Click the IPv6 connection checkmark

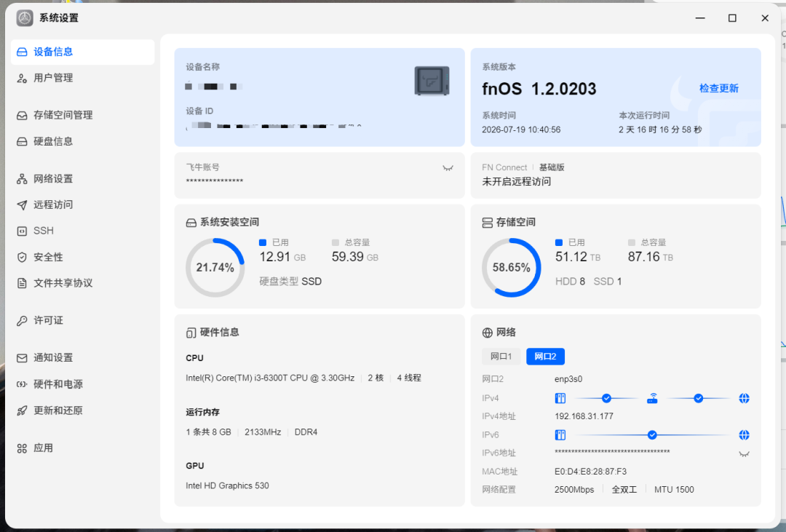tap(652, 435)
